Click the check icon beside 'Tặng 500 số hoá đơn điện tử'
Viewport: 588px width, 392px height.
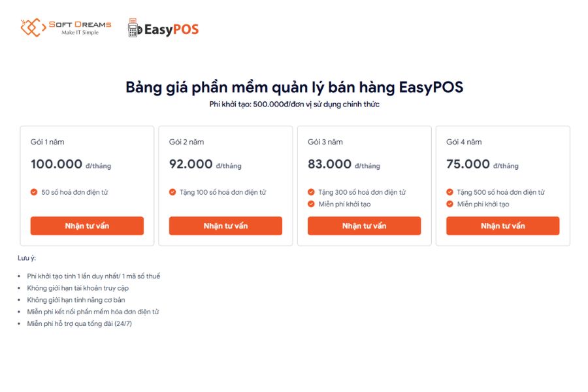(450, 192)
